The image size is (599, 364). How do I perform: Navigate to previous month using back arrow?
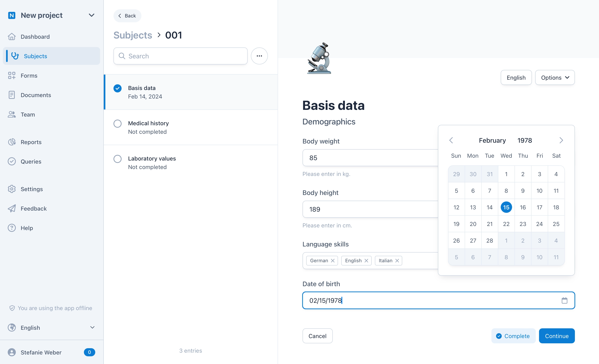click(451, 140)
